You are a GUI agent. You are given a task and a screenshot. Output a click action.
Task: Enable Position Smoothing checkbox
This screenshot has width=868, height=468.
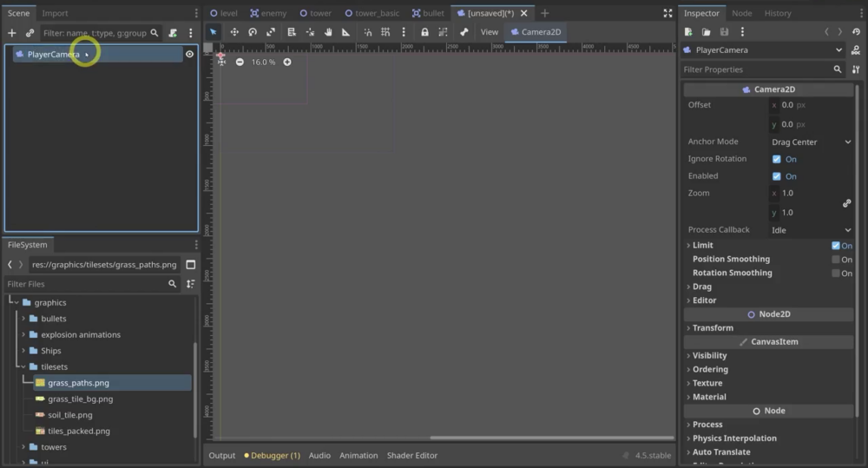(836, 260)
